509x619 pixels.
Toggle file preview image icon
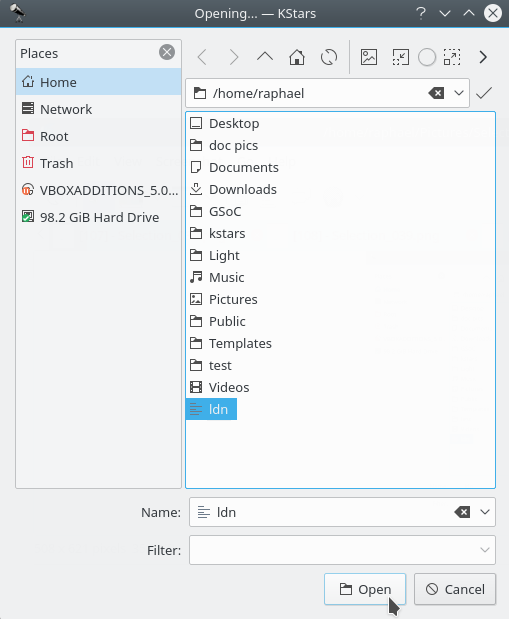pyautogui.click(x=369, y=57)
